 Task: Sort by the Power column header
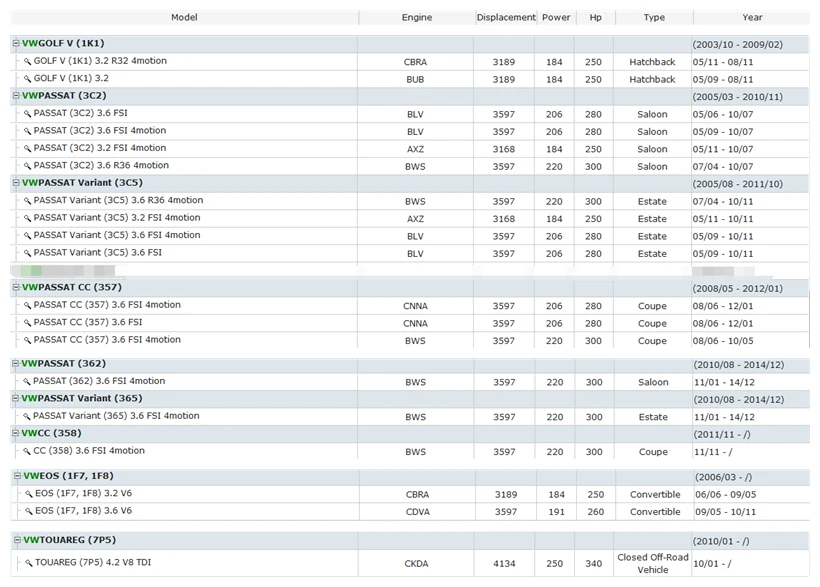pyautogui.click(x=556, y=17)
